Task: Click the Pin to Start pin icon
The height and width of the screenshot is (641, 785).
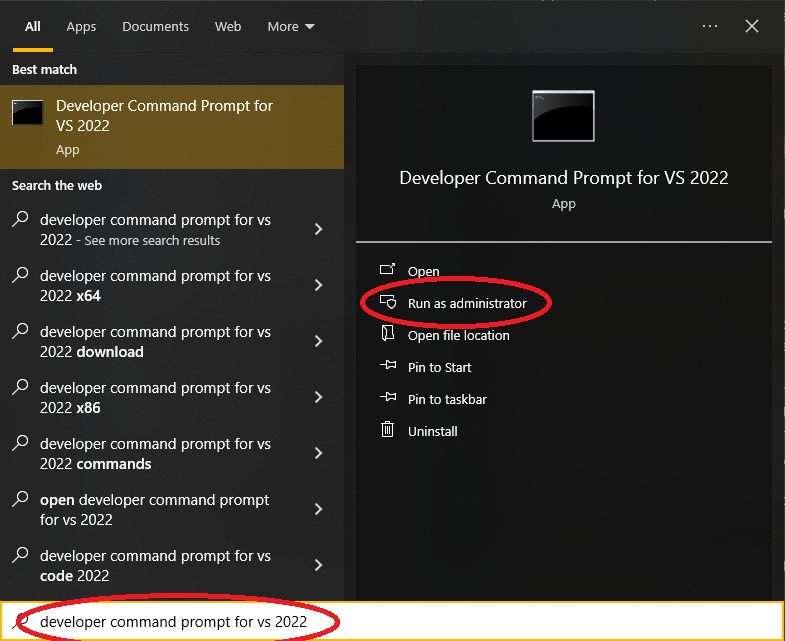Action: pos(388,367)
